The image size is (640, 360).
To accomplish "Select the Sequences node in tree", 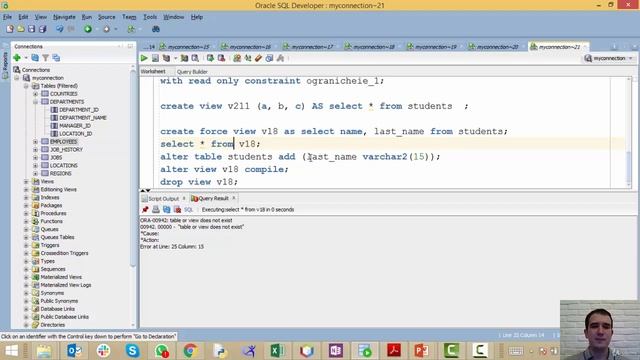I will coord(53,269).
